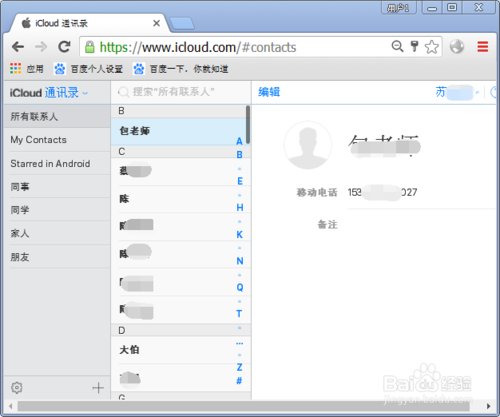
Task: Jump to letter K in index
Action: point(240,235)
